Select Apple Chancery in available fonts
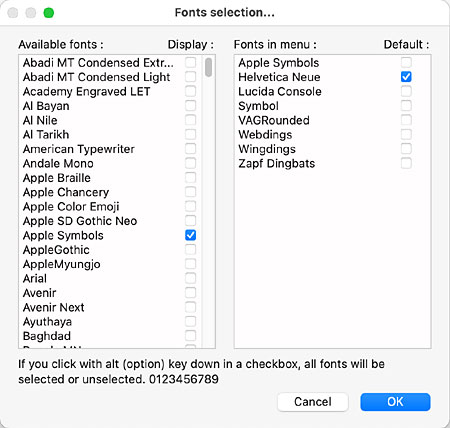Screen dimensions: 450x428 click(x=66, y=192)
